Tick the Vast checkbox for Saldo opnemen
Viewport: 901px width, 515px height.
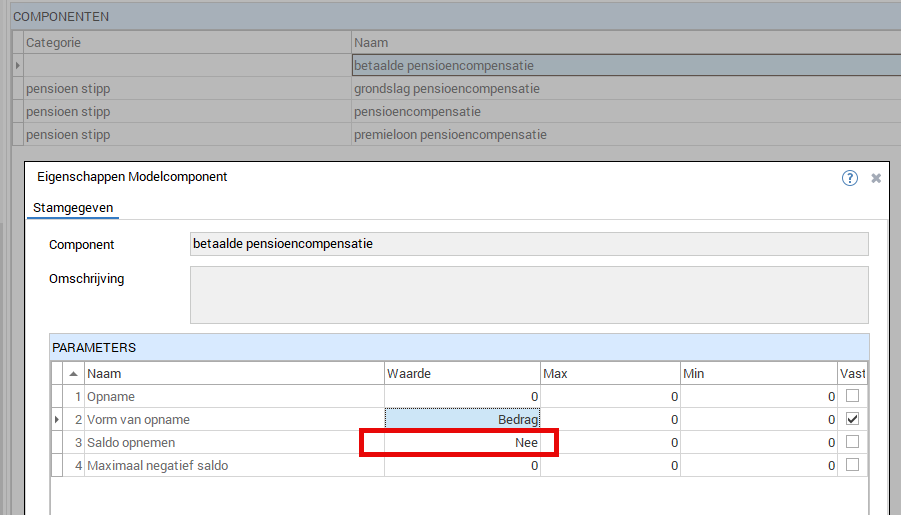pos(852,442)
